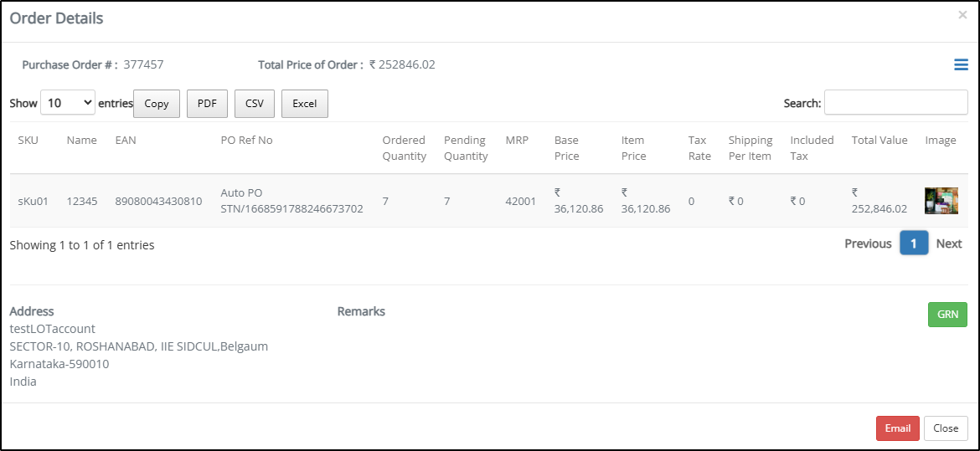Click the Close button
This screenshot has width=980, height=451.
[x=946, y=428]
